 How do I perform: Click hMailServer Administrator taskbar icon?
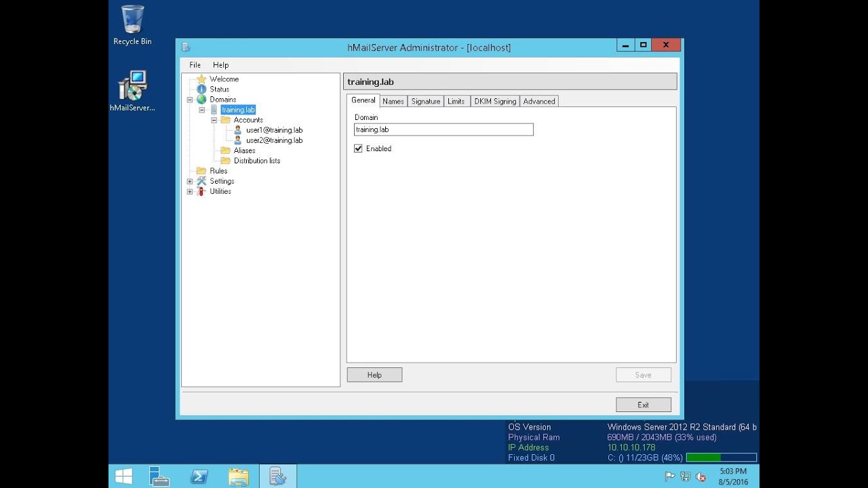[277, 476]
